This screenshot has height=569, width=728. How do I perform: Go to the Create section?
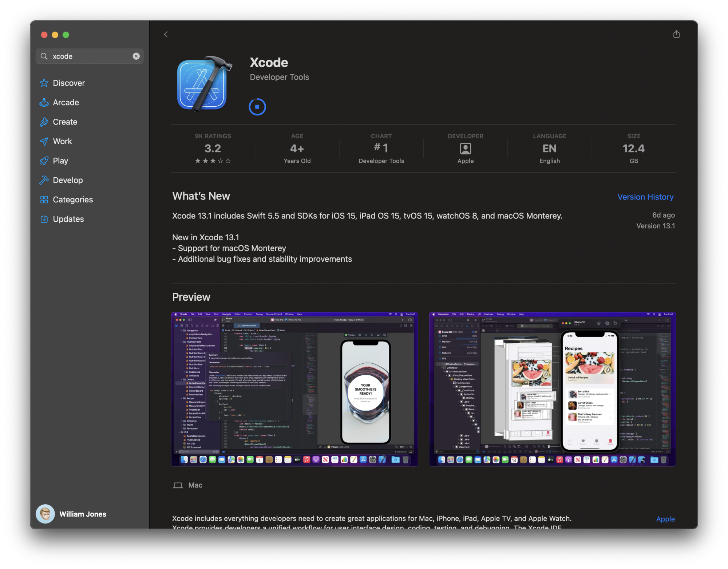(65, 122)
